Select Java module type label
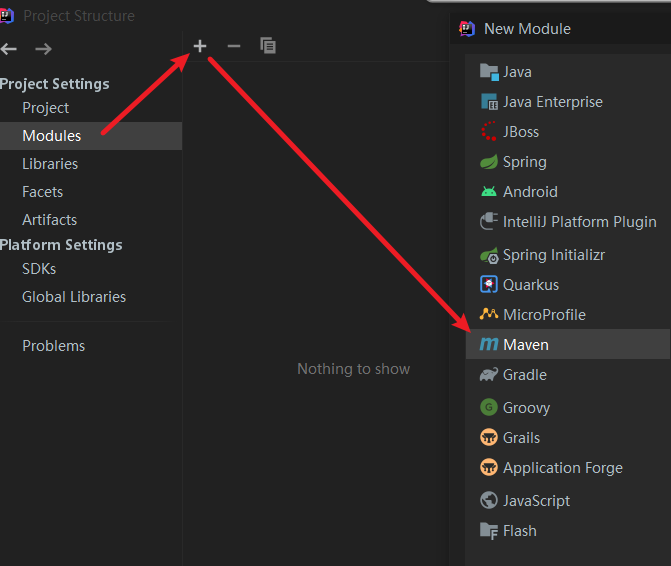The image size is (671, 566). [517, 72]
